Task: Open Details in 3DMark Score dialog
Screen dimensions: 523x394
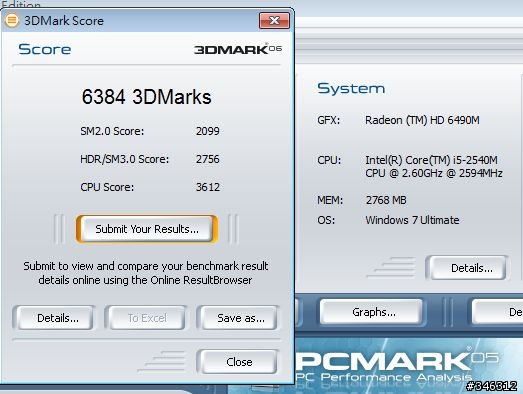Action: (54, 318)
